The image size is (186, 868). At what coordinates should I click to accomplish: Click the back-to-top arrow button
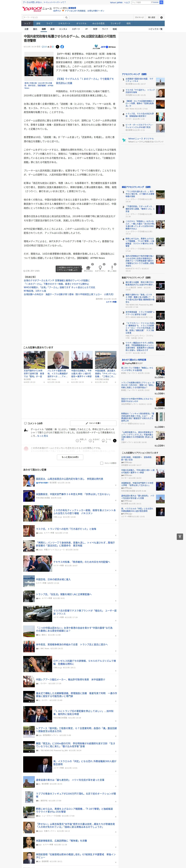[x=180, y=536]
